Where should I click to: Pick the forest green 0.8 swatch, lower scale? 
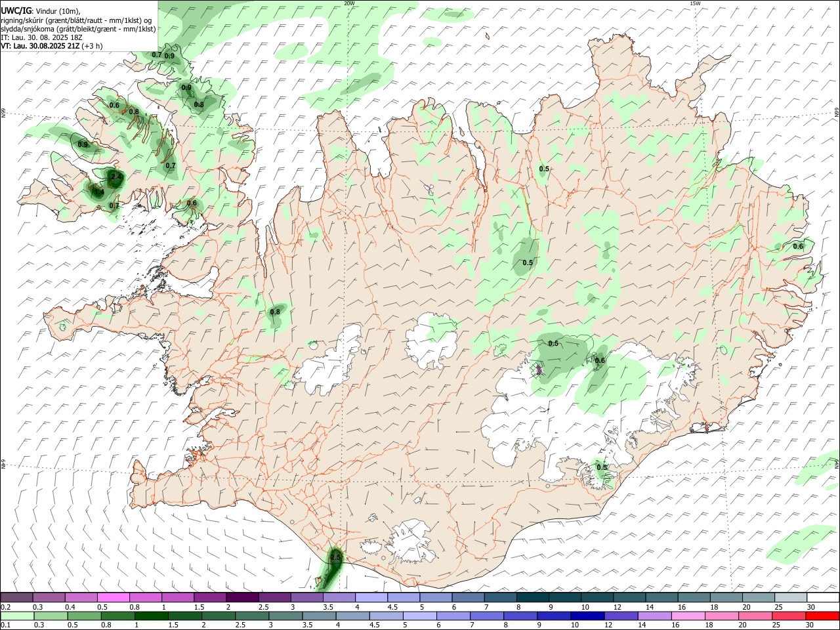click(117, 616)
